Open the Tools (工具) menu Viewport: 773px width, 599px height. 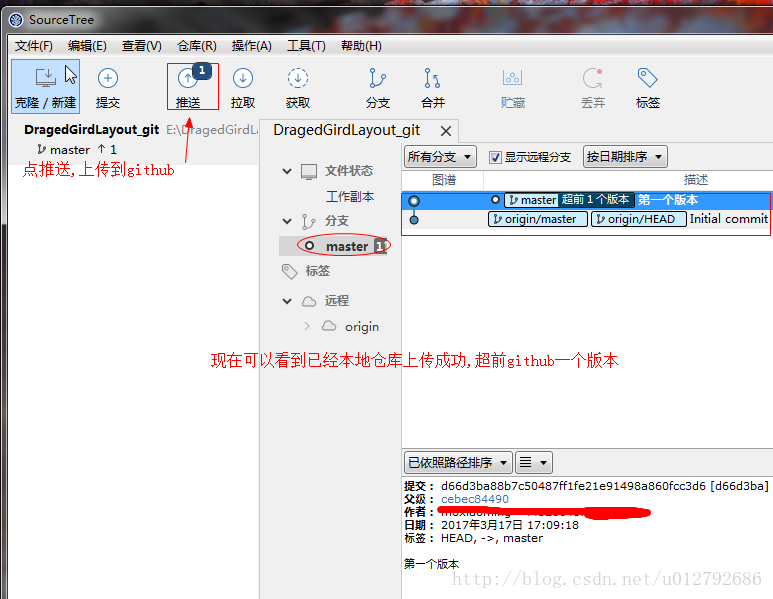click(306, 46)
